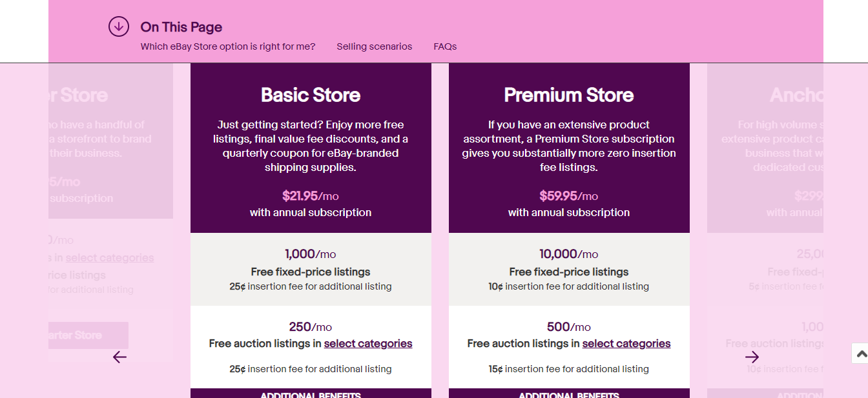Select the Premium Store header
The image size is (868, 398).
tap(569, 95)
